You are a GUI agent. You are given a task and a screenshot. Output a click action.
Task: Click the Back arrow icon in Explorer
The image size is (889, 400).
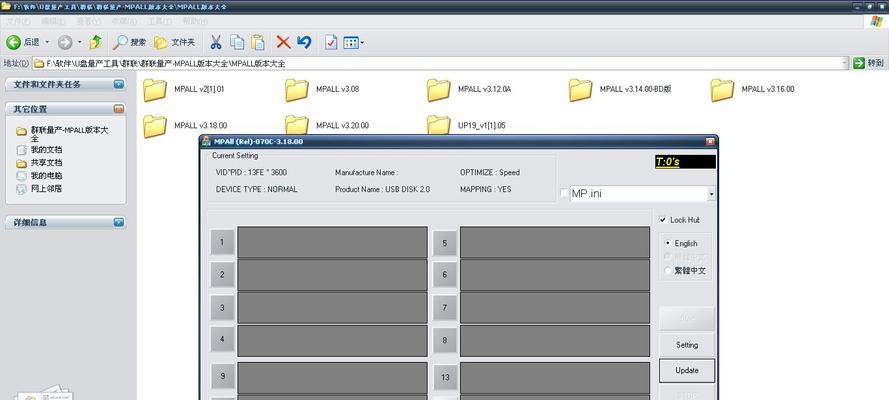tap(14, 42)
